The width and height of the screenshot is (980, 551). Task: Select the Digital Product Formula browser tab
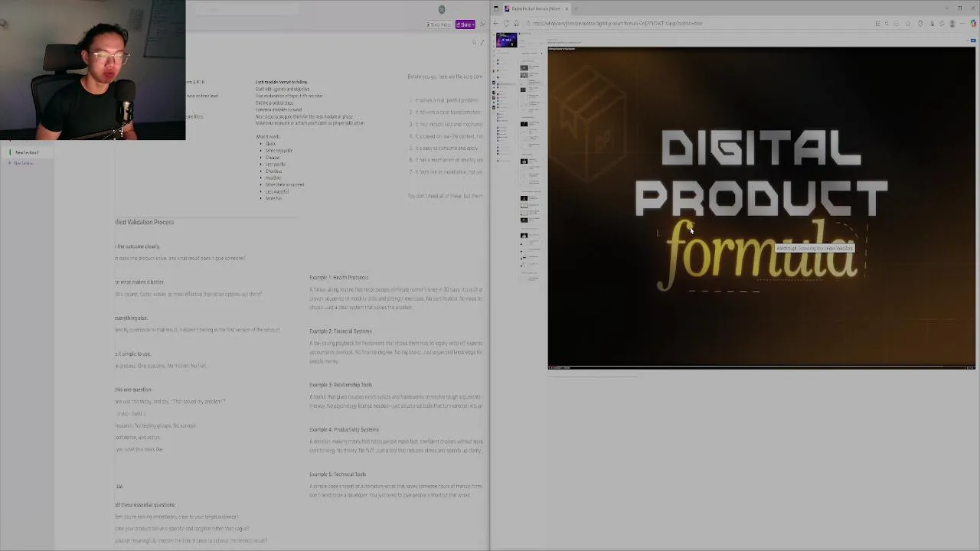point(536,8)
